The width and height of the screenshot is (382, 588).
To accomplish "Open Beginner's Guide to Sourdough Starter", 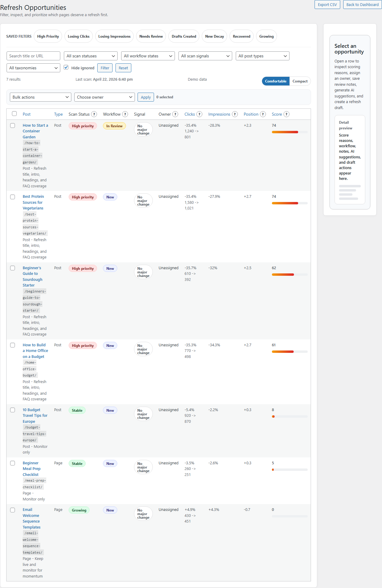I will pos(33,276).
